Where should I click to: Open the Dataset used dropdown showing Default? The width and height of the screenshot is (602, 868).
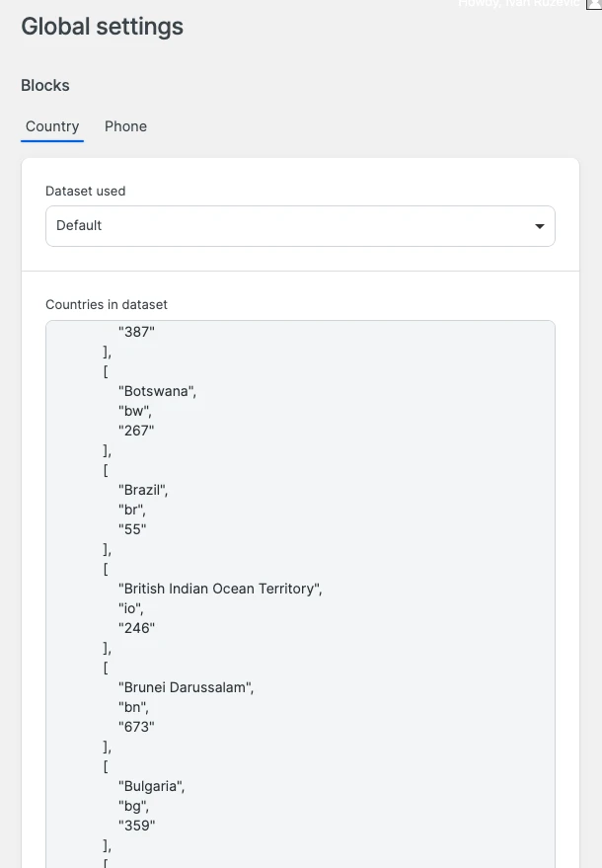(x=299, y=226)
